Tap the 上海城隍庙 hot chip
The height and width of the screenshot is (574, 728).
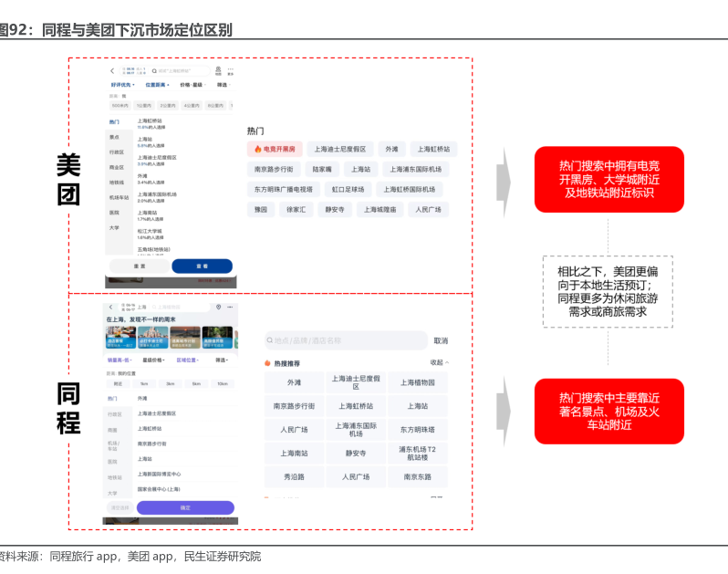coord(380,210)
